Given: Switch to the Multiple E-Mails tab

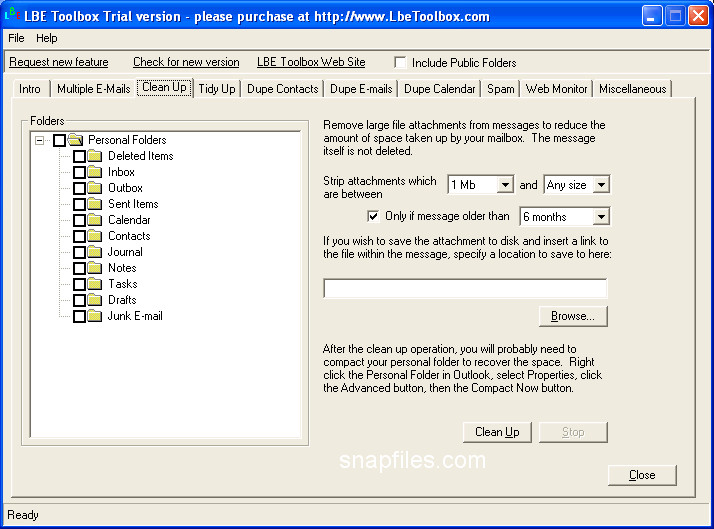Looking at the screenshot, I should [x=93, y=89].
